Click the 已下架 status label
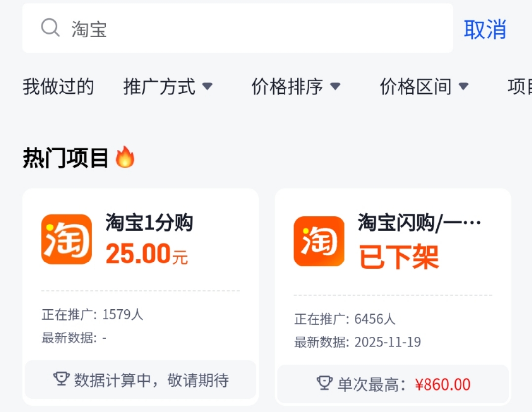 pos(399,257)
